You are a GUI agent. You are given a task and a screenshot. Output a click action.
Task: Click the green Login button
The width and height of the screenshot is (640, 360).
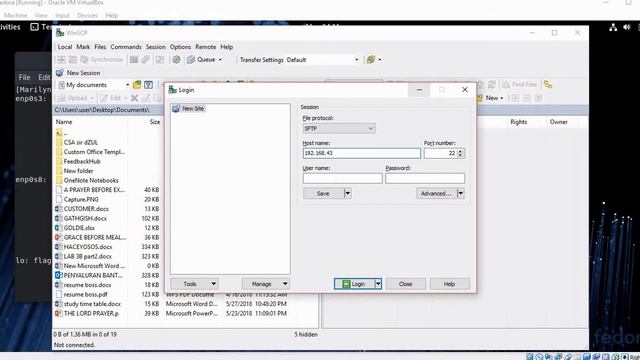point(354,284)
